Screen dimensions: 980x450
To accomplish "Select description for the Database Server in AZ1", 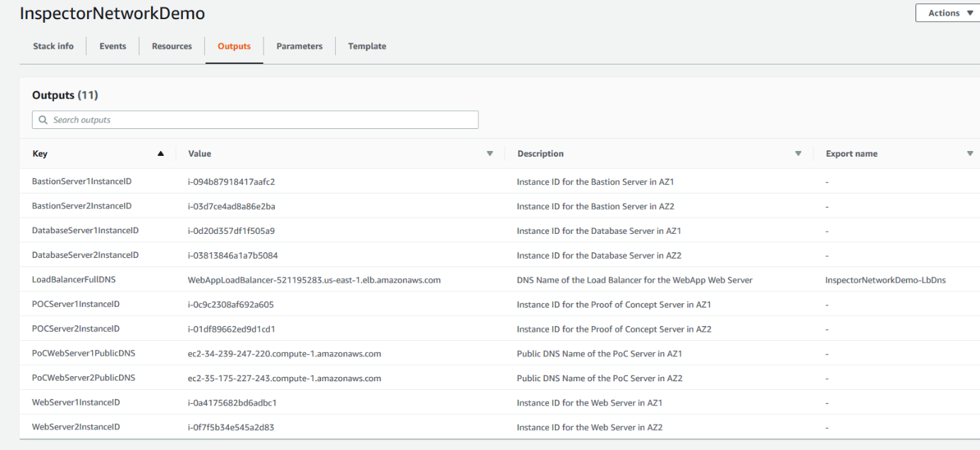I will pos(599,230).
